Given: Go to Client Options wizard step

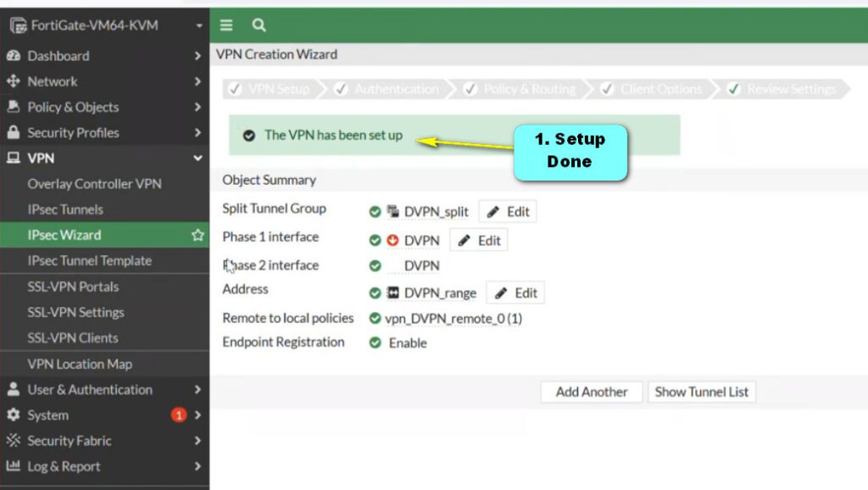Looking at the screenshot, I should 654,89.
